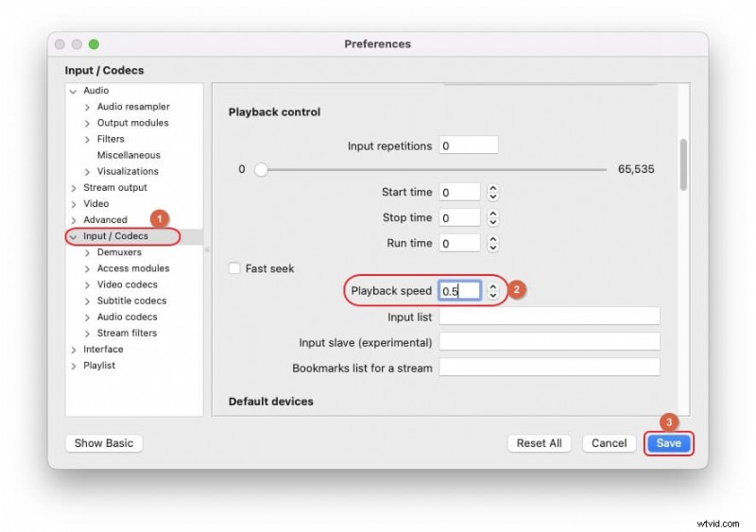Select Filters tree item
756x532 pixels.
click(x=111, y=138)
